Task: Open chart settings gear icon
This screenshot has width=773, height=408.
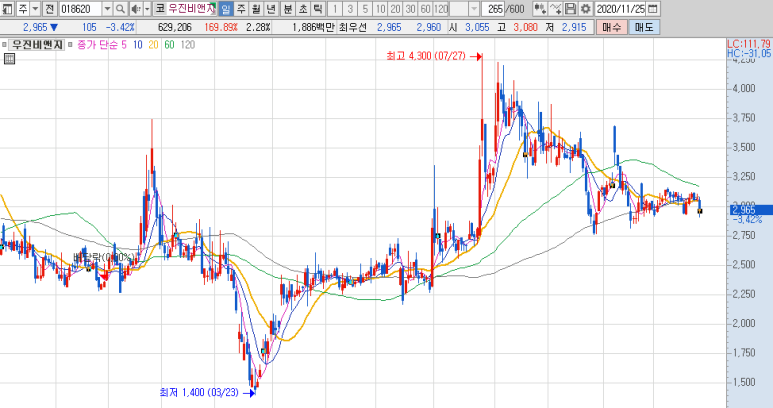Action: (586, 8)
